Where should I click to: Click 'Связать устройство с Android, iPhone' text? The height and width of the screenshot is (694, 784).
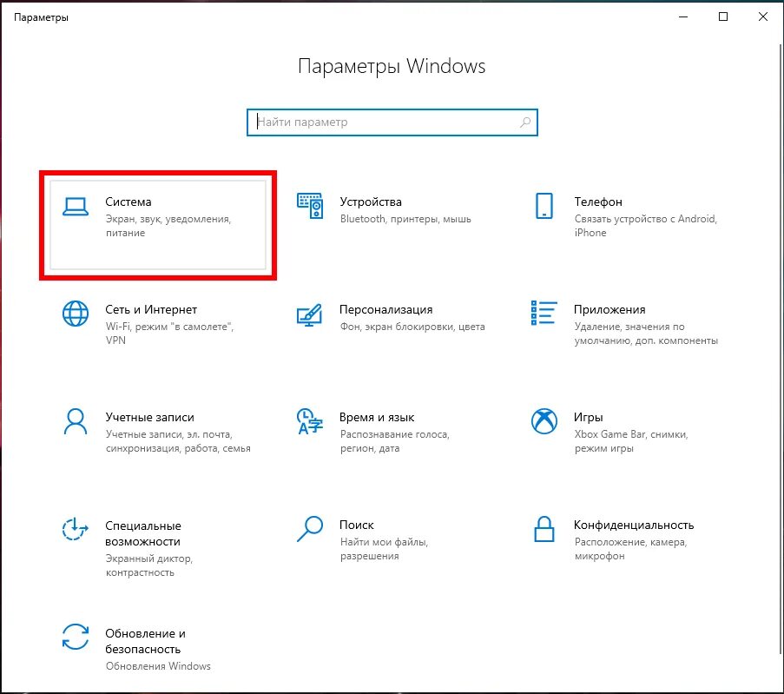point(645,226)
